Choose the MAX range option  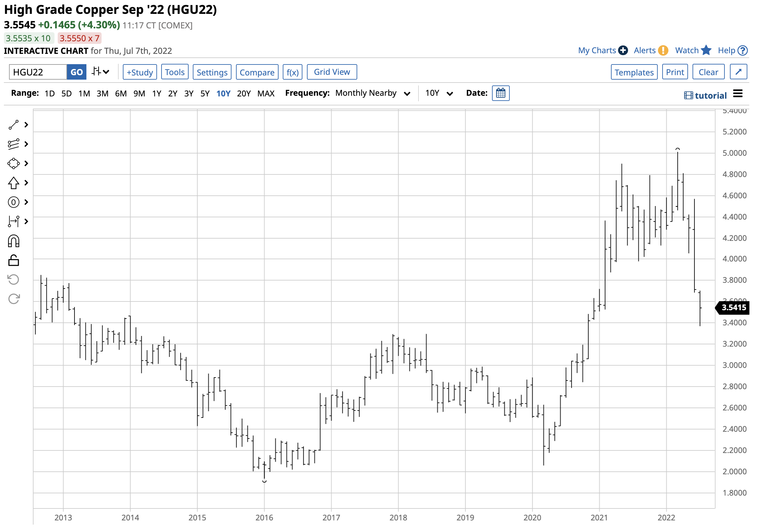click(x=266, y=94)
